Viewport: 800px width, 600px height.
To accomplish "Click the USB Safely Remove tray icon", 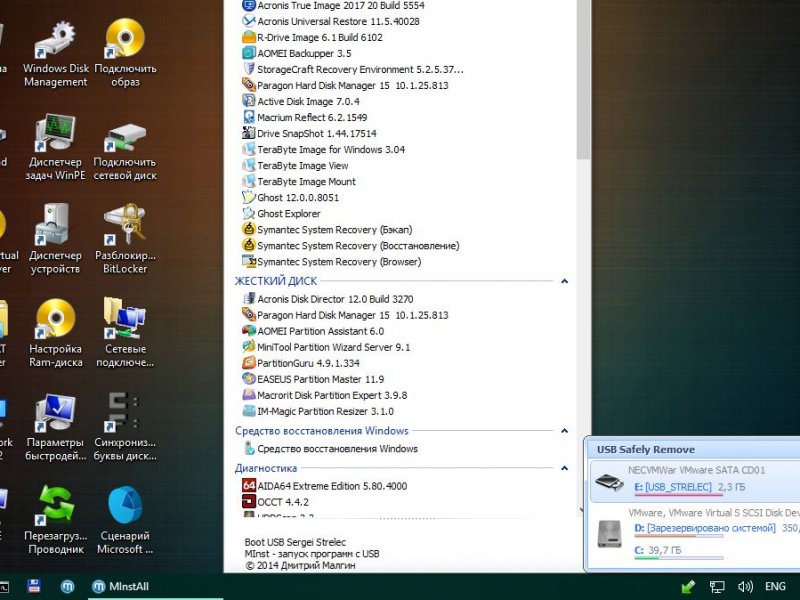I will pos(688,587).
